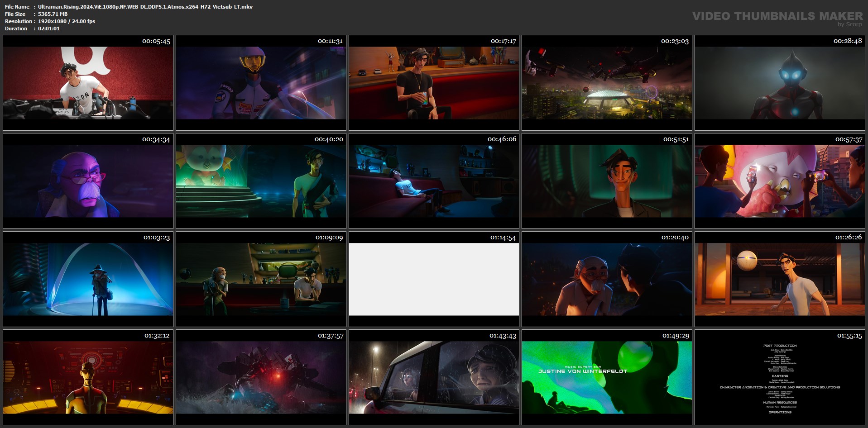Screen dimensions: 868x428
Task: Select the thumbnail stamped 00:57:37
Action: coord(780,181)
